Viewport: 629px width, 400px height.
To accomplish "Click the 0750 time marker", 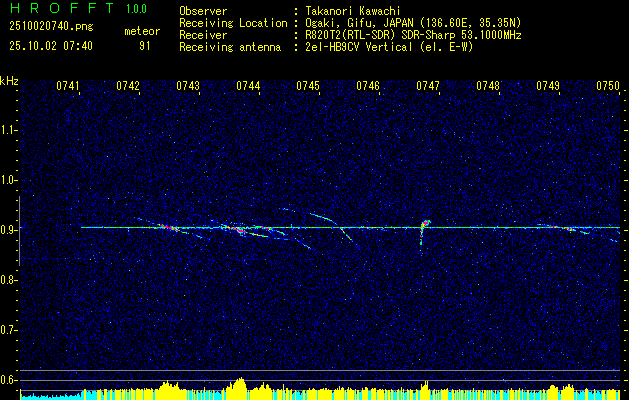I will point(608,86).
